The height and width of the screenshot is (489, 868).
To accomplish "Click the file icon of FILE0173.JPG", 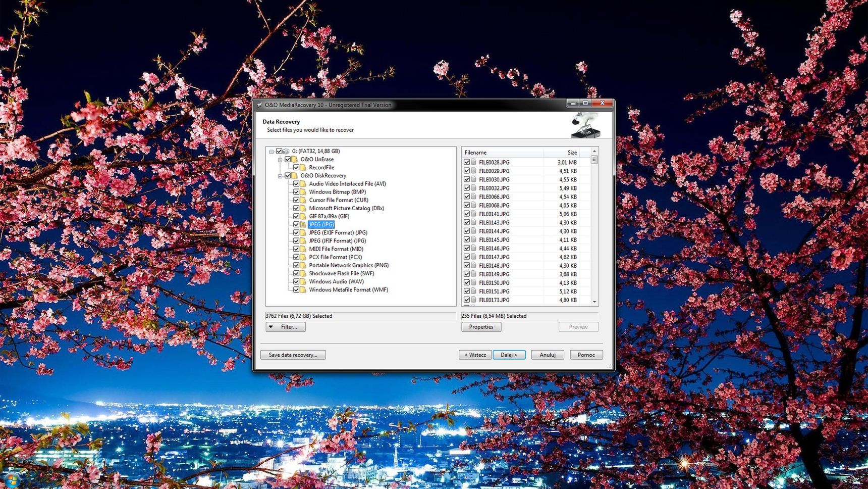I will click(474, 300).
